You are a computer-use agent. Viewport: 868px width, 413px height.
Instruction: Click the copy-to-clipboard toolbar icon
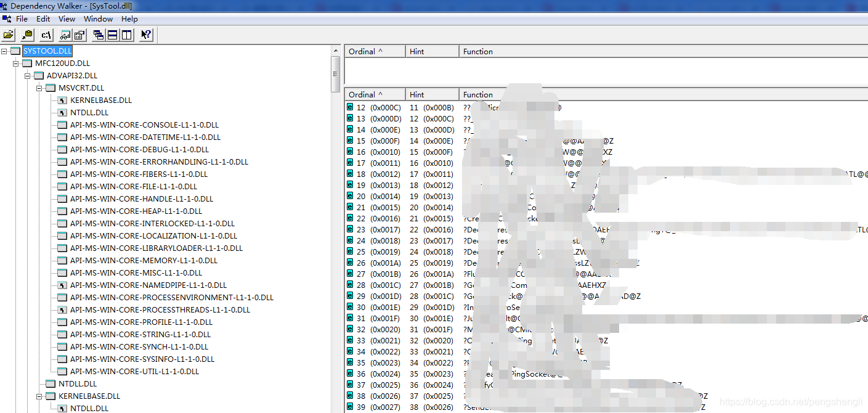coord(26,35)
